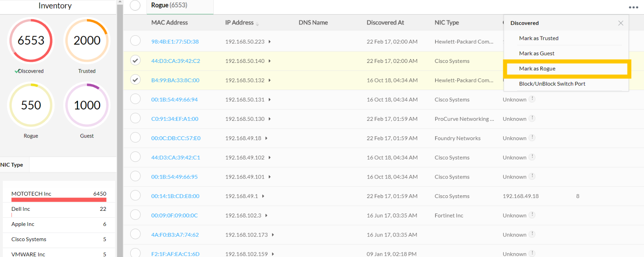Choose Mark as Rogue from the menu
Image resolution: width=644 pixels, height=257 pixels.
537,69
